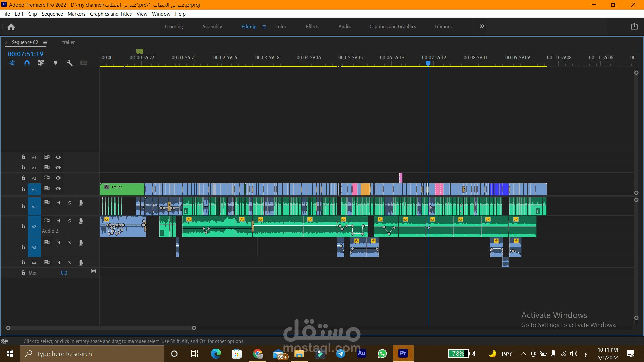Switch to the Color workspace tab
Viewport: 644px width, 362px height.
tap(281, 27)
